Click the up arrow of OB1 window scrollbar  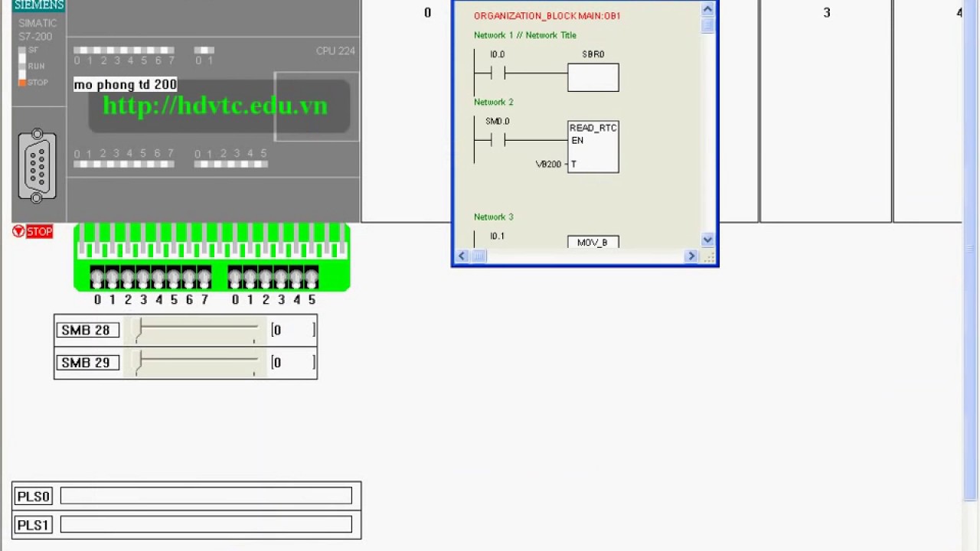point(707,9)
